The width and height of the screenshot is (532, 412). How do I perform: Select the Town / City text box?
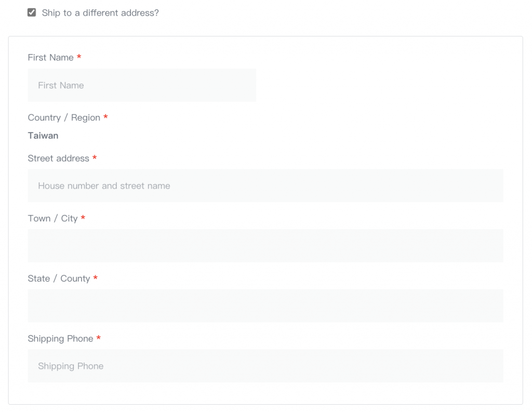click(x=265, y=246)
